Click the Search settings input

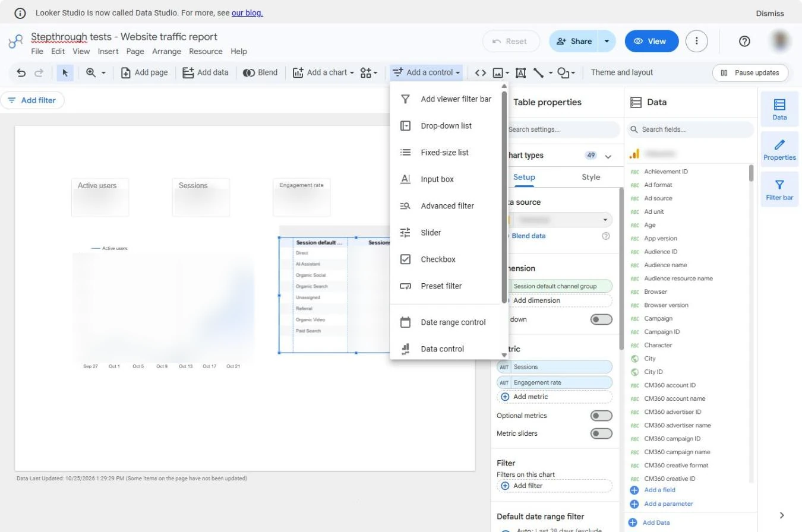coord(559,129)
